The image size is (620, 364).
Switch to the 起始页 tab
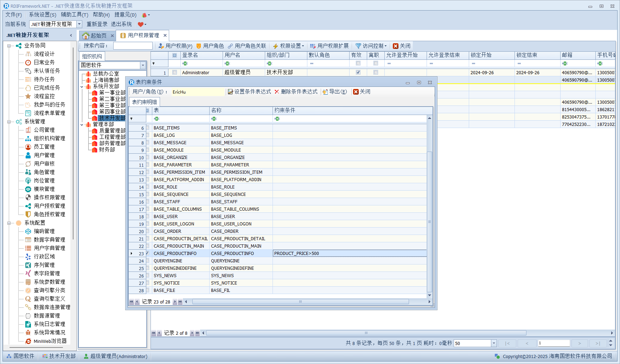[98, 36]
